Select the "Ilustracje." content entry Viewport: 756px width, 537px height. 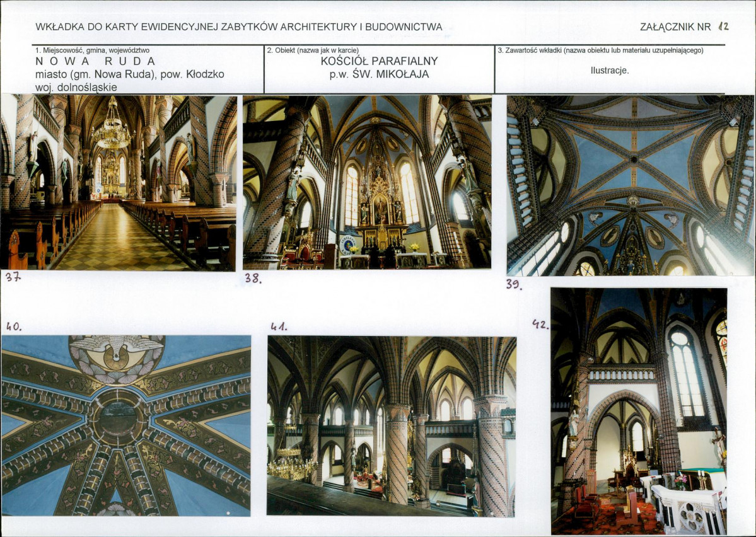[609, 71]
